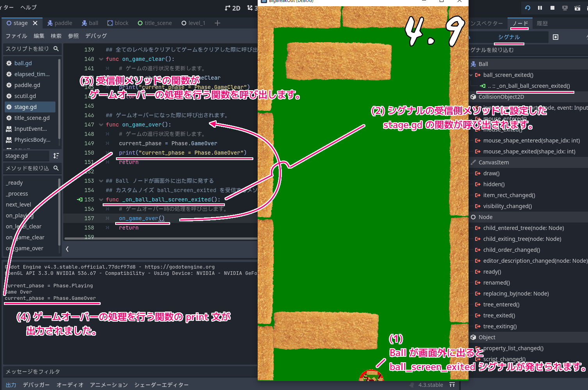Screen dimensions: 588x390
Task: Switch to the paddle scene tab
Action: pos(60,23)
